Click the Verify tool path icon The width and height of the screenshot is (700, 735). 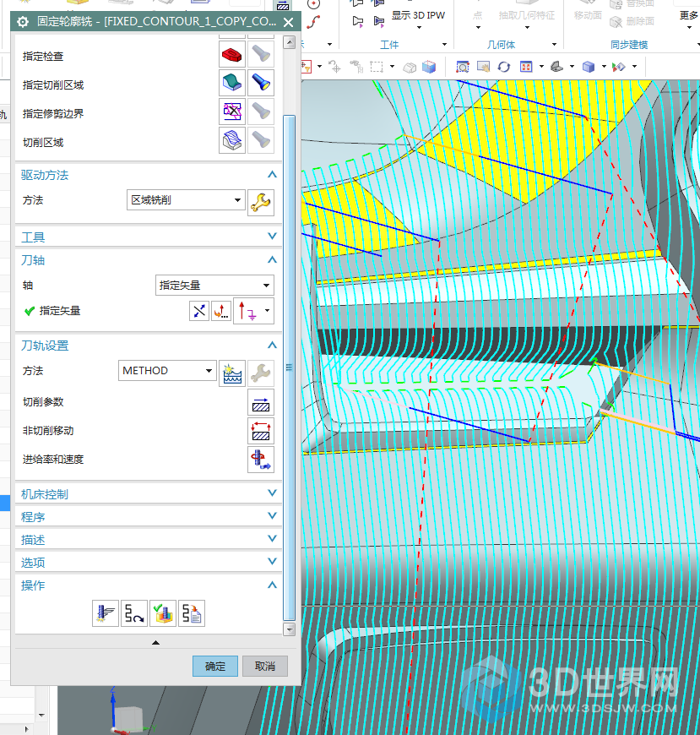point(163,612)
